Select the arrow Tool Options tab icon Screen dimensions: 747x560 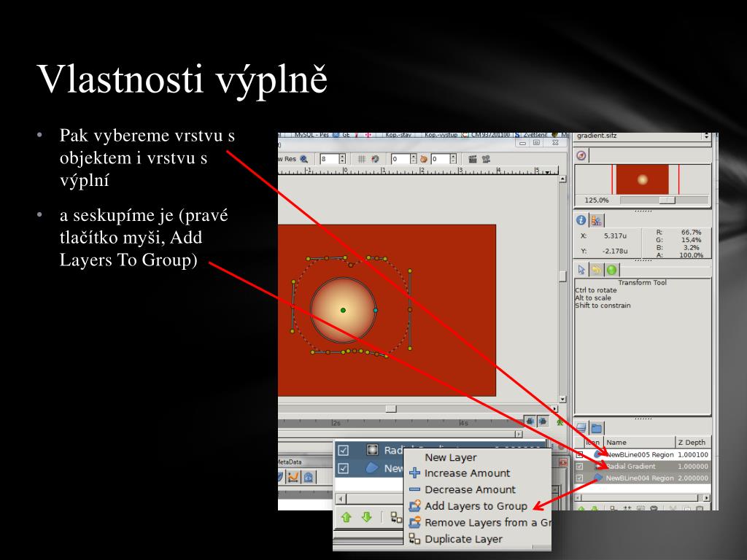pyautogui.click(x=581, y=270)
